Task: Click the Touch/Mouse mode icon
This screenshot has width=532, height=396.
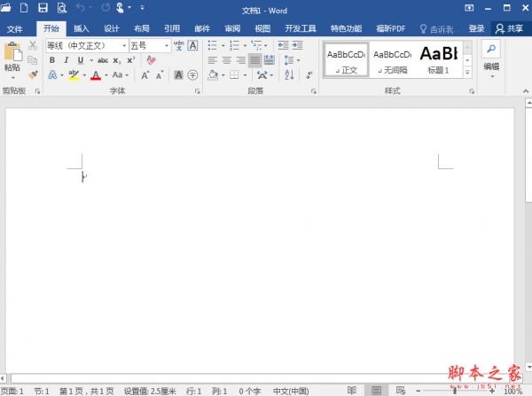Action: coord(120,7)
